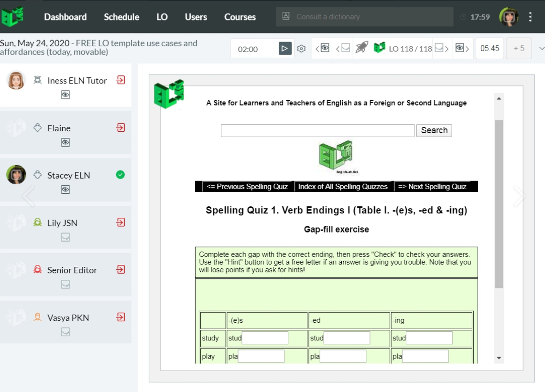
Task: Open the LO menu
Action: pos(162,17)
